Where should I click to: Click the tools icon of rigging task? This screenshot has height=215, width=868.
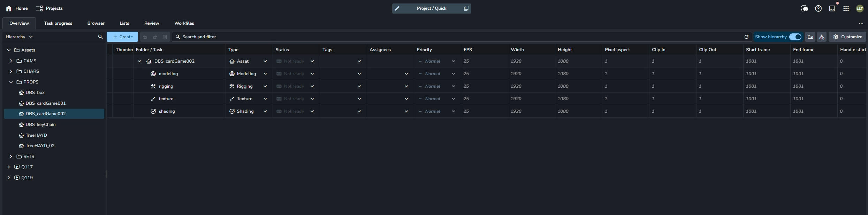[x=153, y=86]
